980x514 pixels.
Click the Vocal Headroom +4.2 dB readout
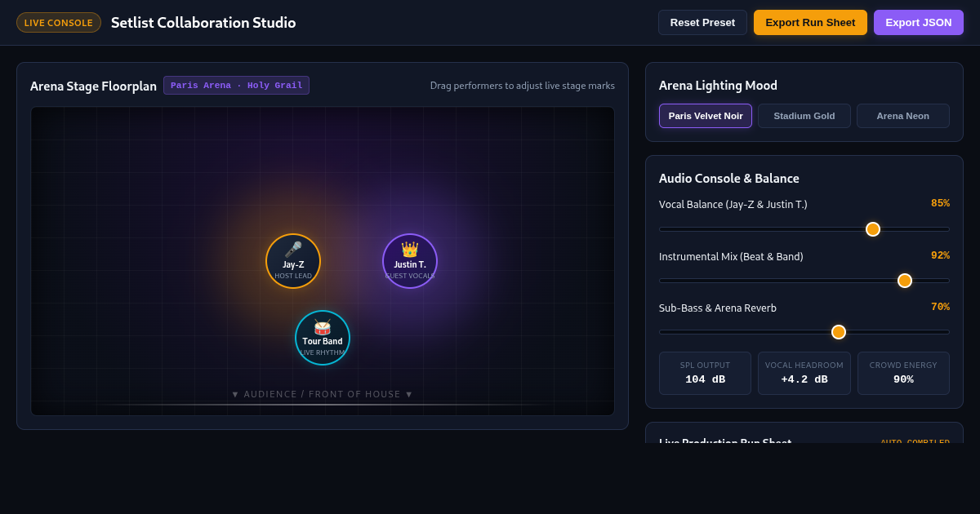(x=804, y=374)
